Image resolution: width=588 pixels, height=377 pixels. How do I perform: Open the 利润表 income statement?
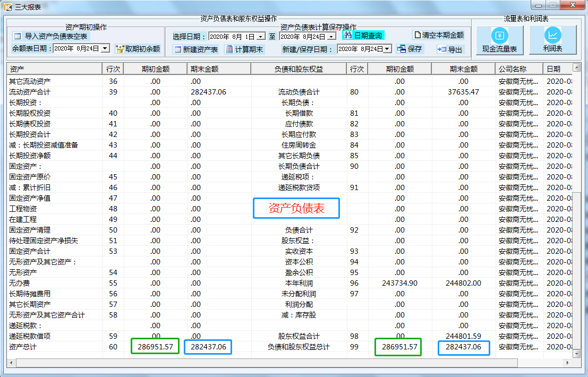tap(552, 40)
